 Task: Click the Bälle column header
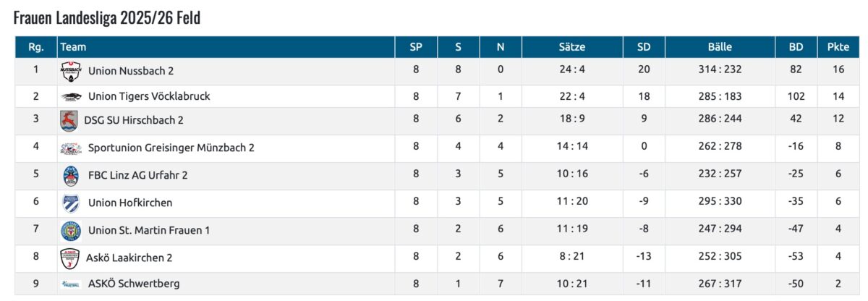(720, 47)
